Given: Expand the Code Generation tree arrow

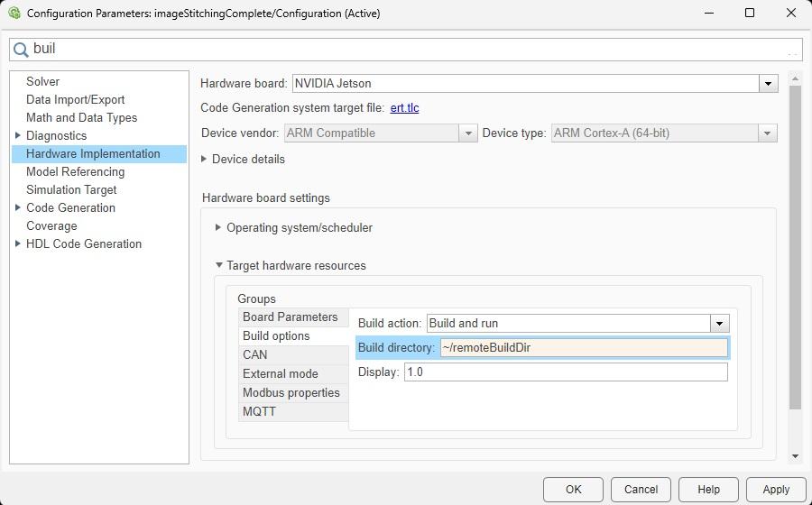Looking at the screenshot, I should tap(18, 207).
